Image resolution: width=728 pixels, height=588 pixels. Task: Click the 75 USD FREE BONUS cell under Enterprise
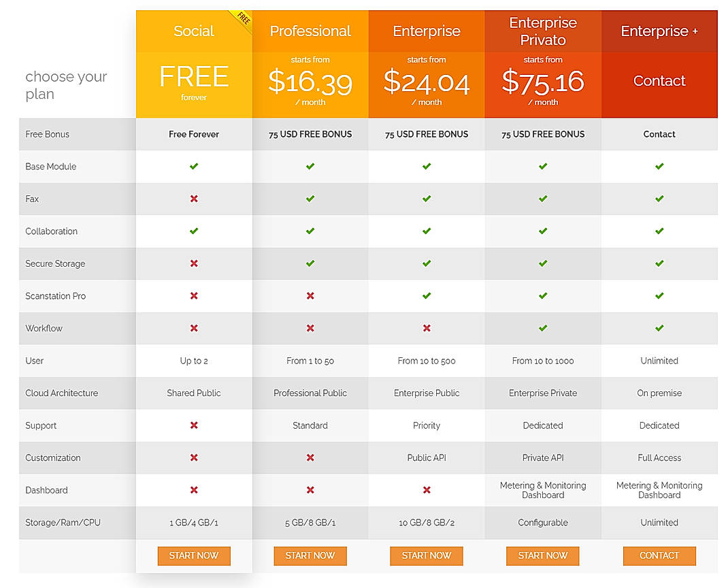[x=427, y=134]
